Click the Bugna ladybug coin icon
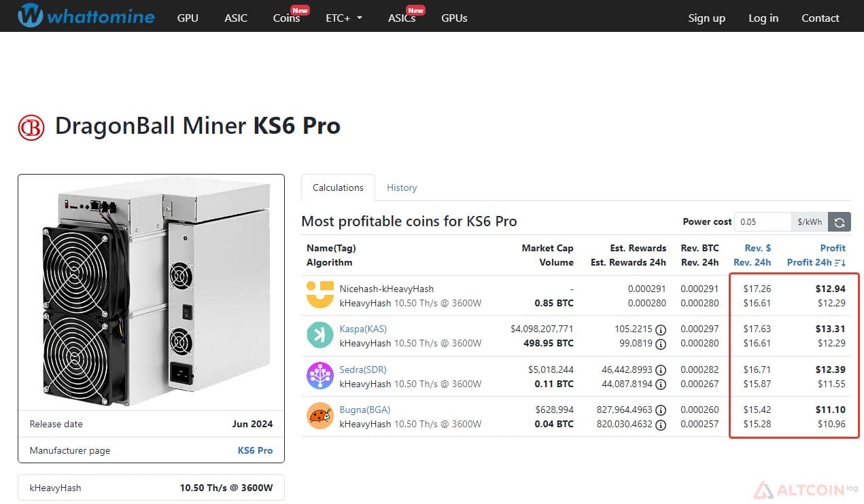The width and height of the screenshot is (864, 504). coord(319,416)
